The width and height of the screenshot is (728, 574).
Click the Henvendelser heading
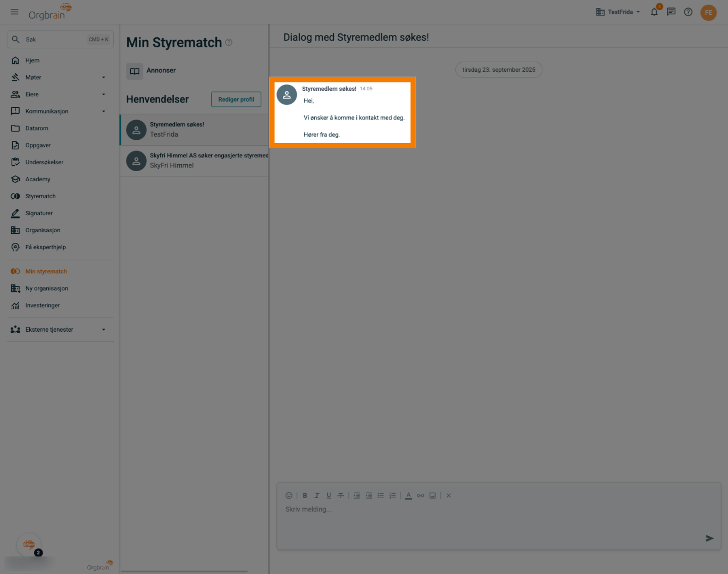[157, 99]
